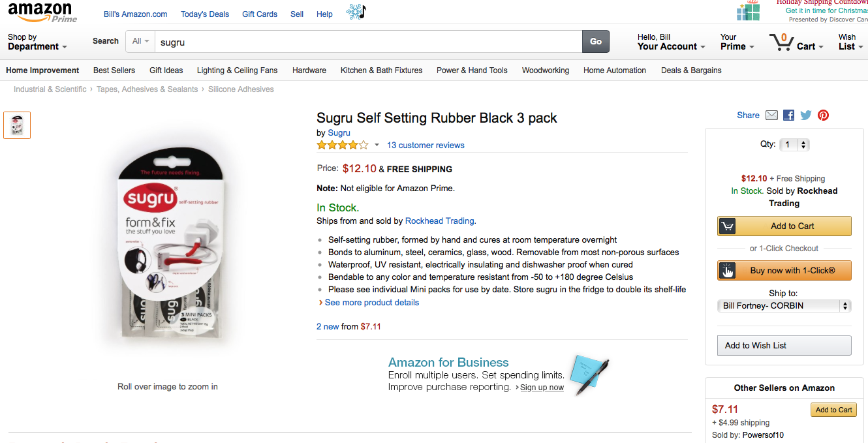
Task: Expand the Shop by Department menu
Action: click(37, 42)
